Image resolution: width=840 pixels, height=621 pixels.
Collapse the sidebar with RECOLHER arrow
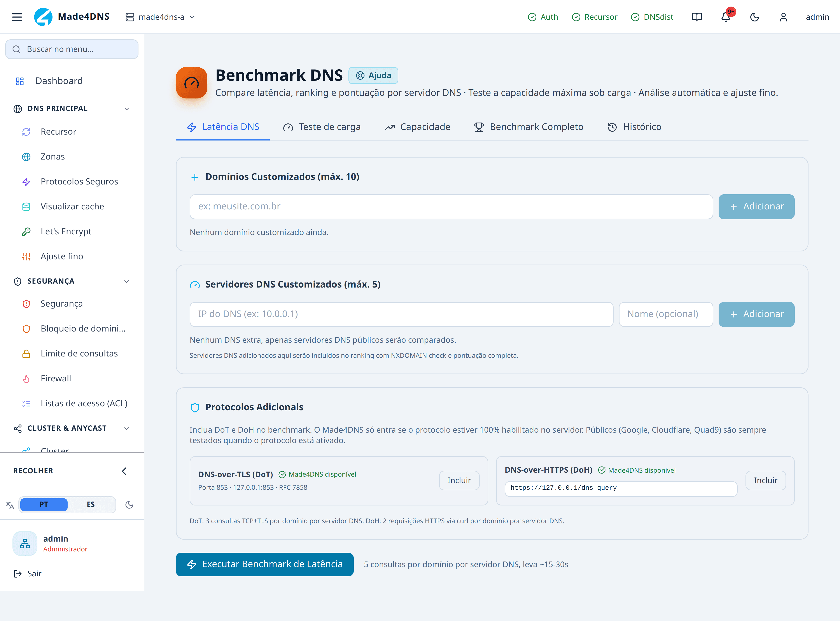(124, 471)
